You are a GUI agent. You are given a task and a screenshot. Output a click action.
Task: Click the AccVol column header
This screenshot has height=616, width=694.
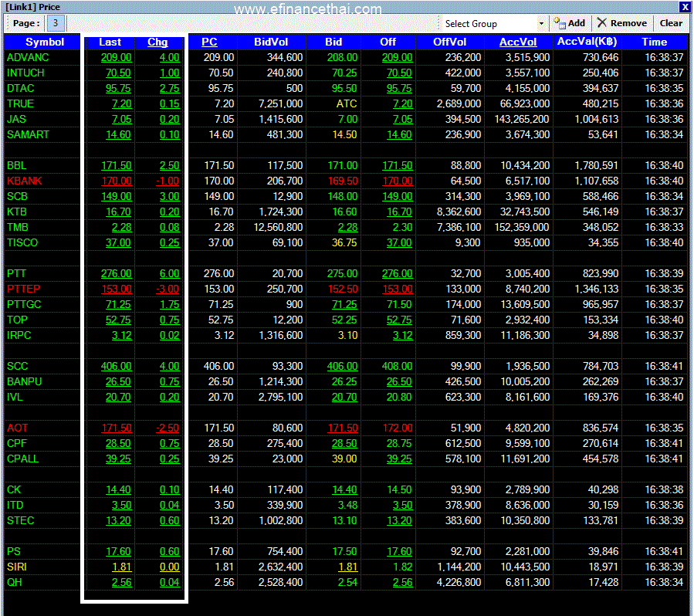click(x=518, y=42)
